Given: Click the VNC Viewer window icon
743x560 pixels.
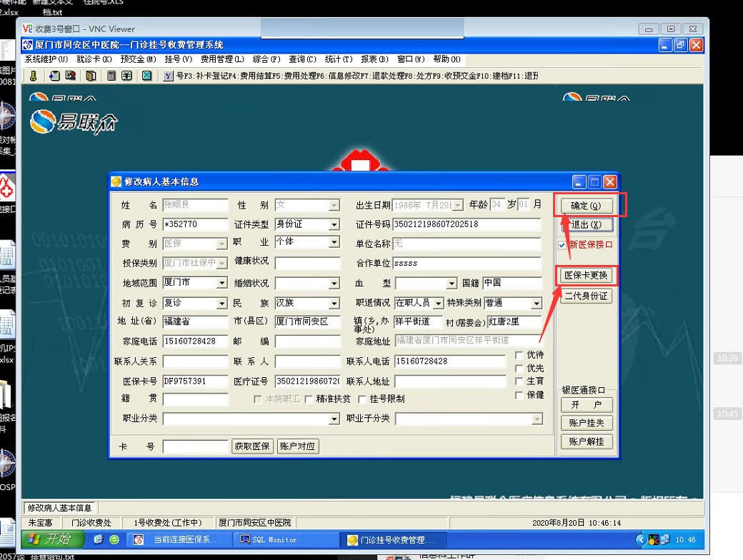Looking at the screenshot, I should [27, 29].
